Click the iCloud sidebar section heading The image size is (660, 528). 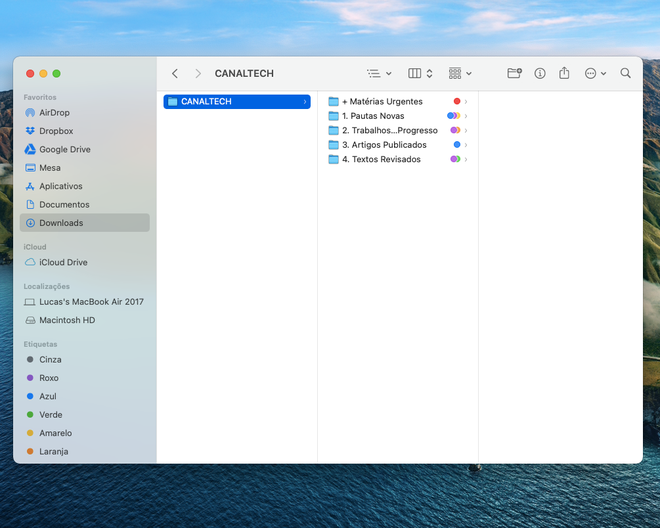(x=35, y=247)
